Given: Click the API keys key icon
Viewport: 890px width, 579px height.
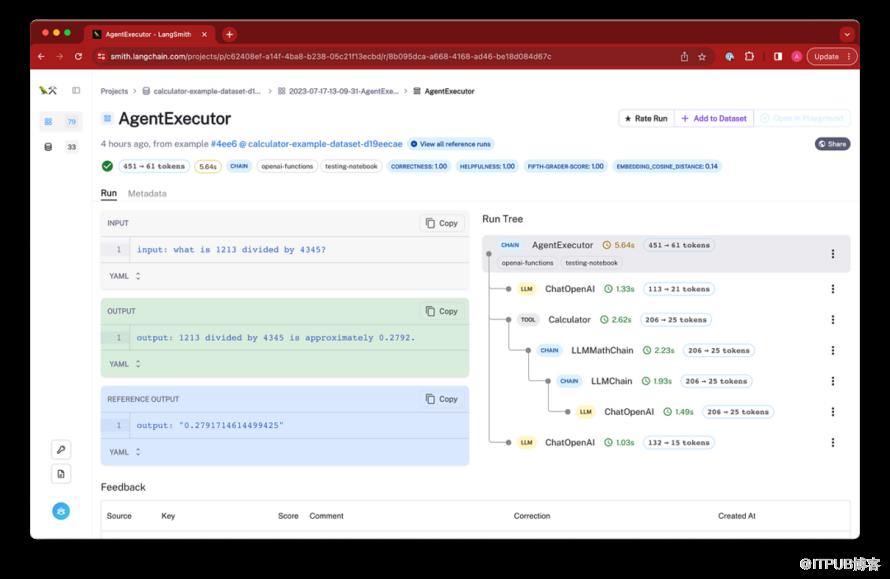Looking at the screenshot, I should click(x=61, y=450).
